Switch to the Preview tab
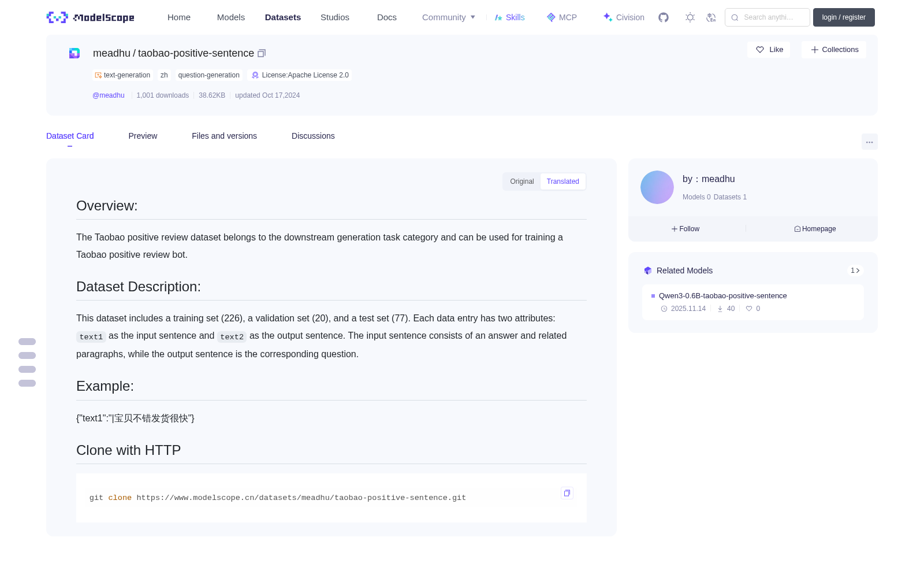This screenshot has width=924, height=578. click(143, 136)
